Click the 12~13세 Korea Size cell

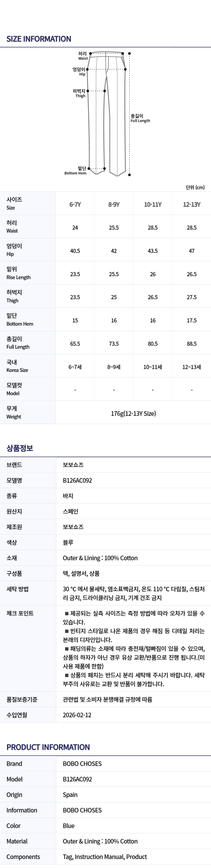point(191,367)
